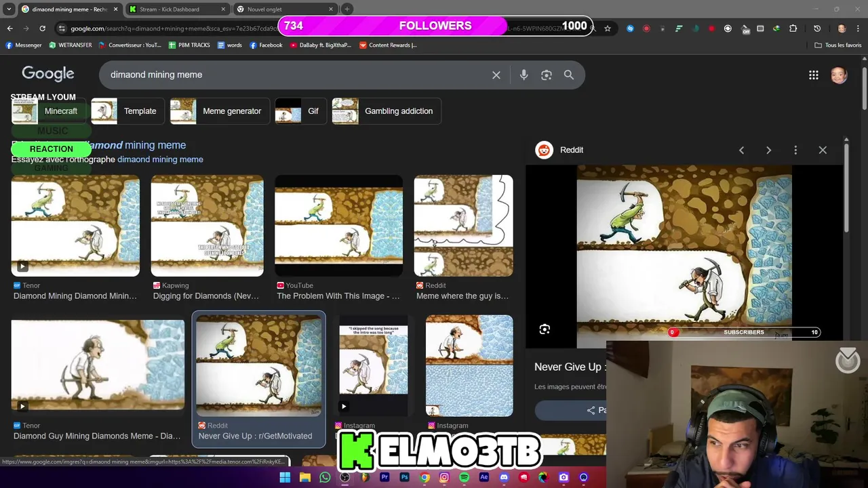Viewport: 868px width, 488px height.
Task: Click the address bar URL
Action: [173, 28]
